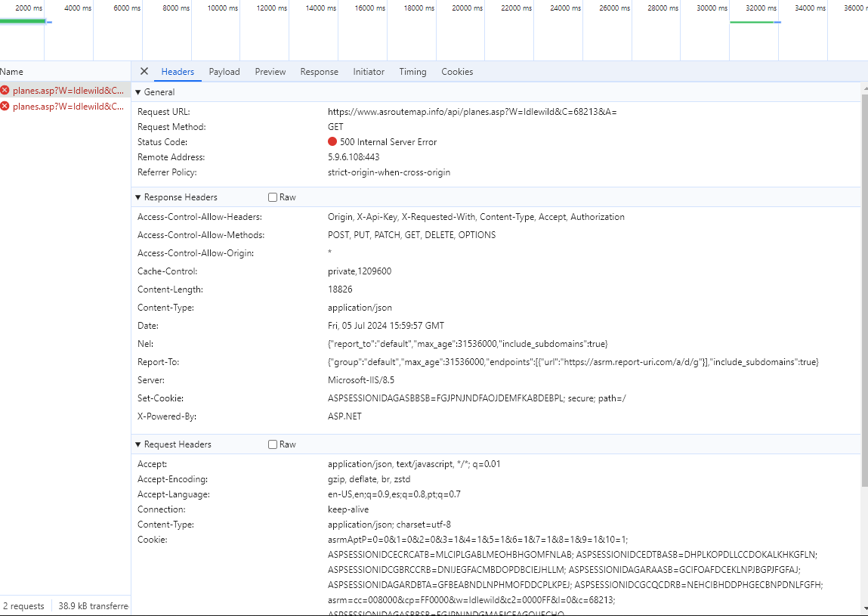Click the scrollbar up arrow

(x=863, y=88)
